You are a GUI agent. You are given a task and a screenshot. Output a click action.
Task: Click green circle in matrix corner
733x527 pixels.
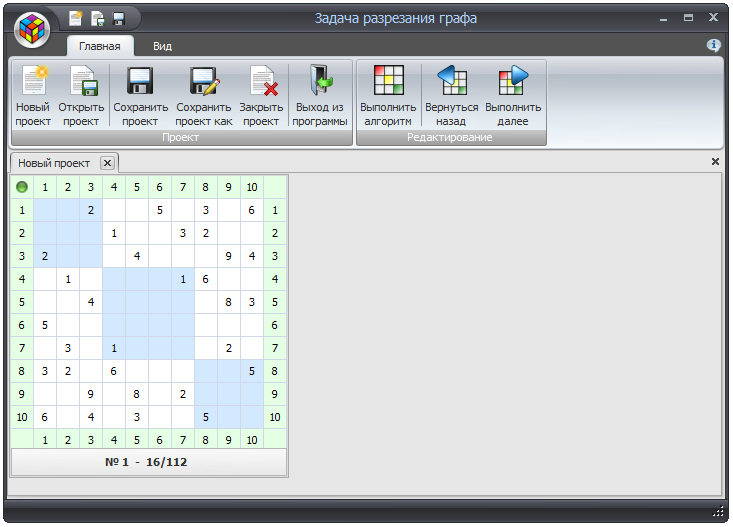point(22,187)
